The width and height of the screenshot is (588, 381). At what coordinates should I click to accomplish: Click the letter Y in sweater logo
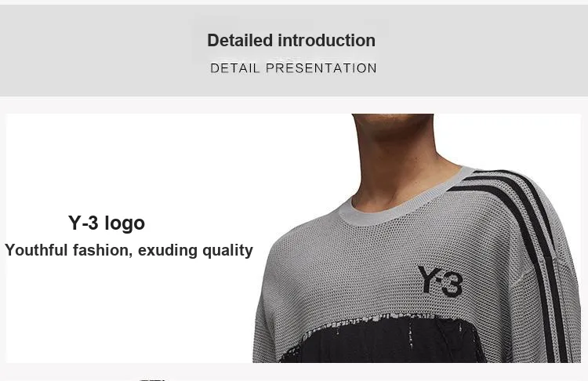426,278
